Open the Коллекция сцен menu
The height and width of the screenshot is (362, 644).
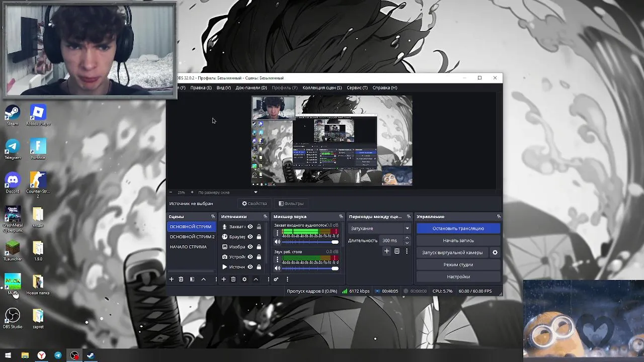[322, 87]
